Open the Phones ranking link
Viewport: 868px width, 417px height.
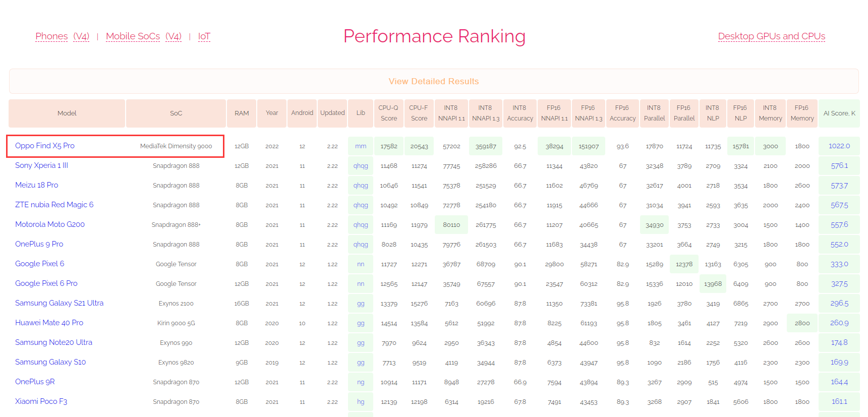tap(51, 36)
